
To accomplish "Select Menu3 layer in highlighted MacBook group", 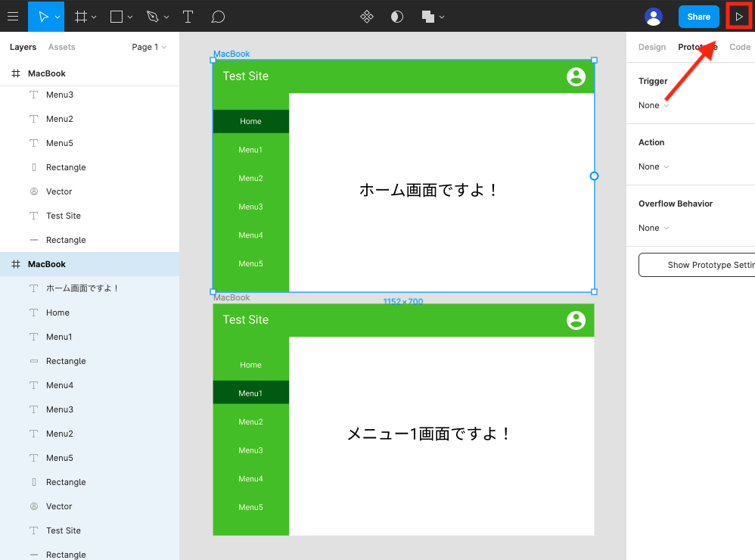I will click(x=89, y=409).
